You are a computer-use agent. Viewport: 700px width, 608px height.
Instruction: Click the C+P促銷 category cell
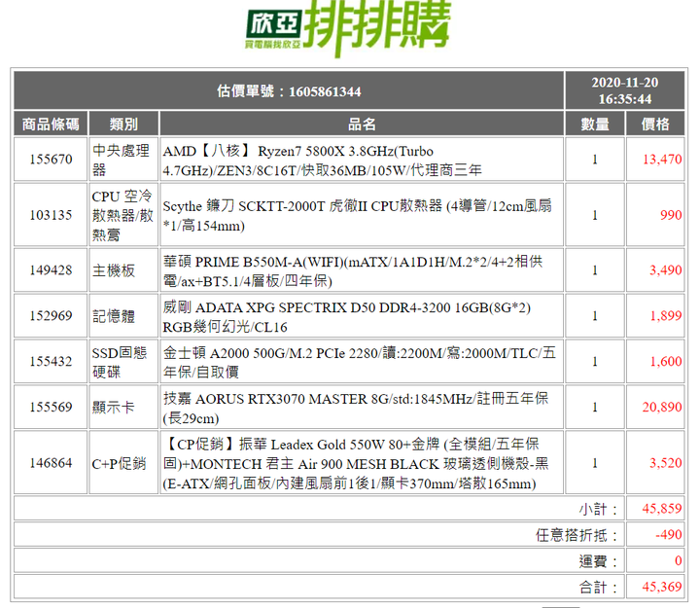pyautogui.click(x=123, y=463)
